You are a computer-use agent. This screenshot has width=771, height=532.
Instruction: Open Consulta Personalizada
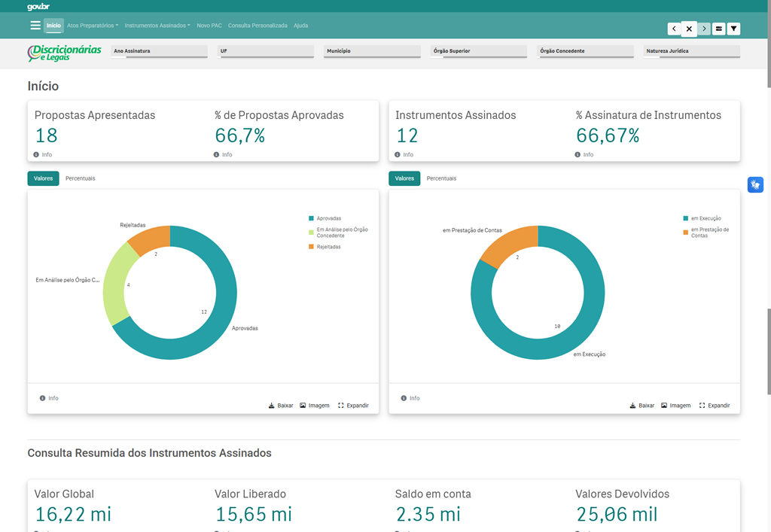pyautogui.click(x=258, y=26)
